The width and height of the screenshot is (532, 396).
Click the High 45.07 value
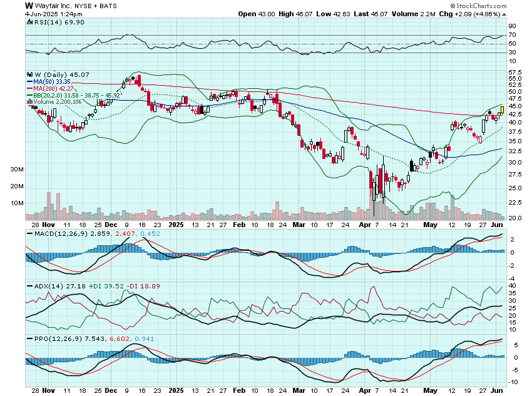click(x=295, y=14)
